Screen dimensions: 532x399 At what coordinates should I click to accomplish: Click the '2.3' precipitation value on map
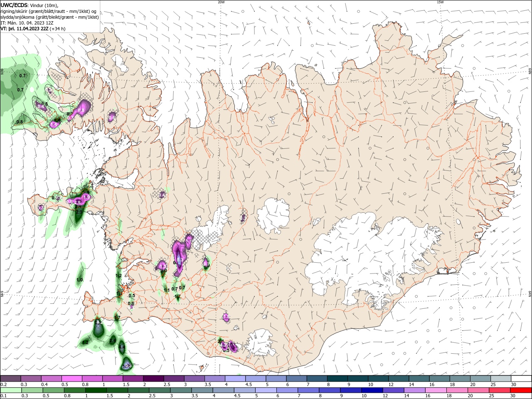coord(79,212)
